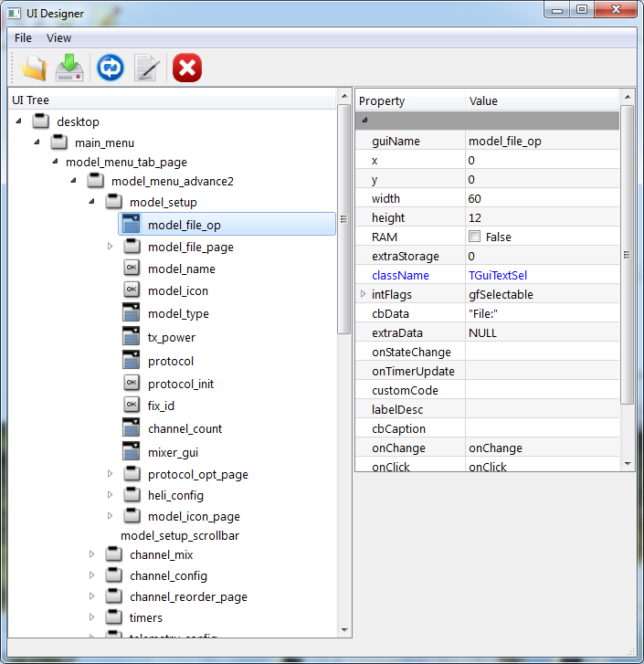Select the model_setup_scrollbar tree item

pyautogui.click(x=180, y=536)
